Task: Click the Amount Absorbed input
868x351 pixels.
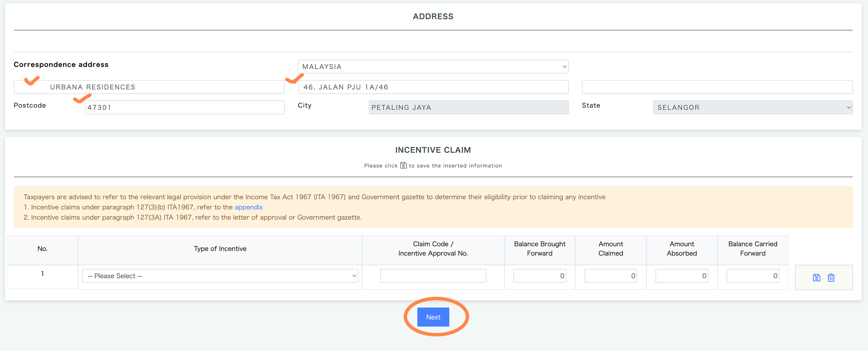Action: [681, 276]
